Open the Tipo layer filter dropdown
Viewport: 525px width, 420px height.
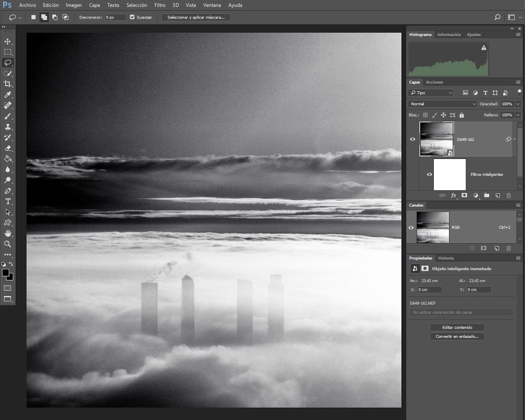pos(431,93)
